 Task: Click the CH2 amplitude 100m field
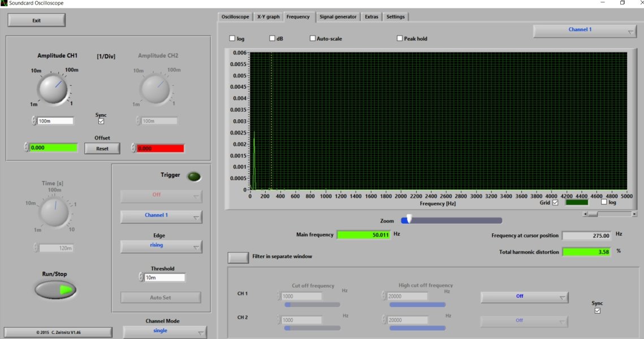point(159,121)
